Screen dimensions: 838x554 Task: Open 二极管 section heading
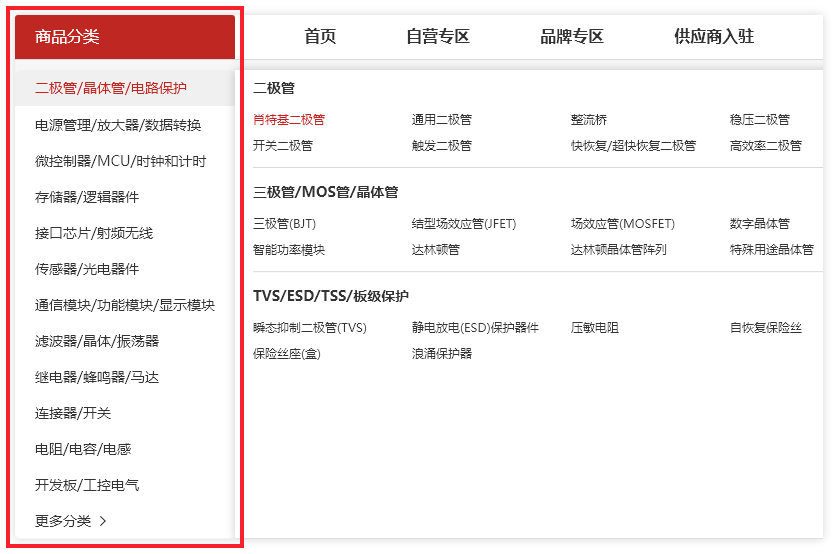tap(274, 88)
